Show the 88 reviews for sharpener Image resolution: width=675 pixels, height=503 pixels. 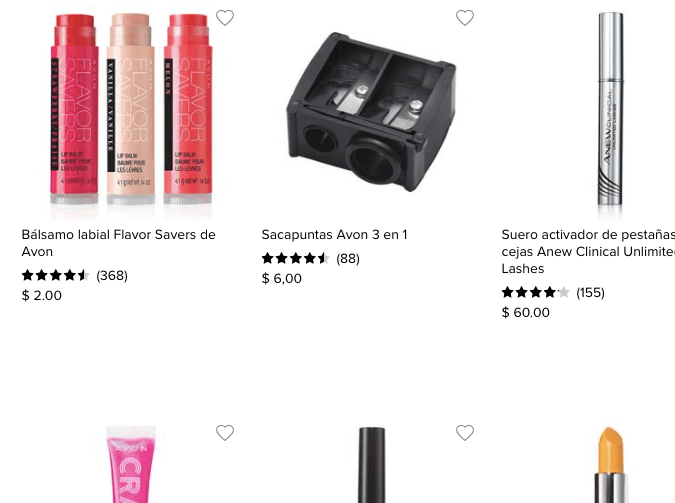pyautogui.click(x=348, y=258)
